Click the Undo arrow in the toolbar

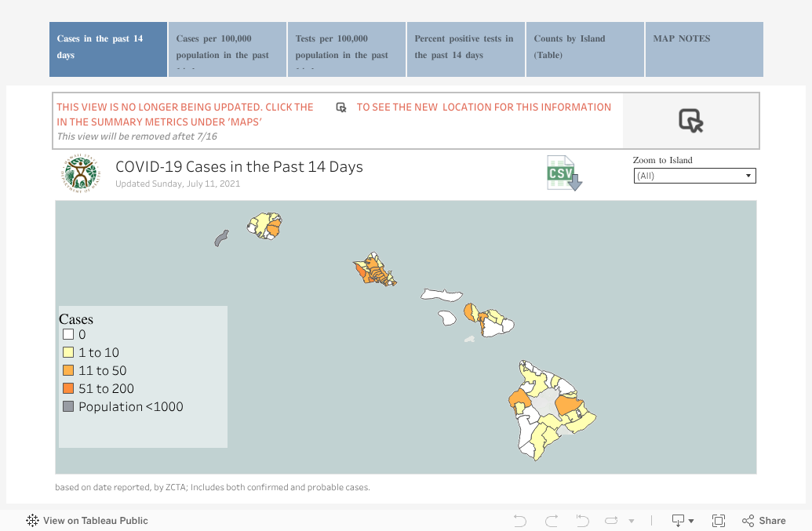click(519, 520)
